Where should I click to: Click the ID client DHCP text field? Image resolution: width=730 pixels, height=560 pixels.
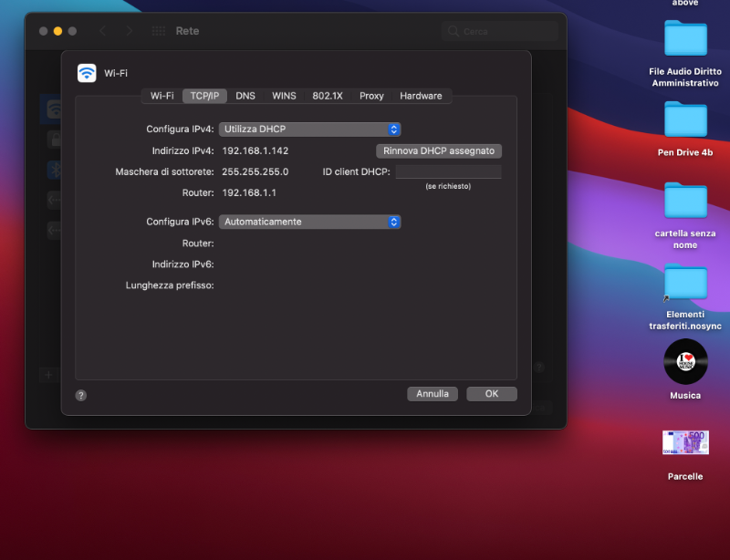[x=448, y=172]
